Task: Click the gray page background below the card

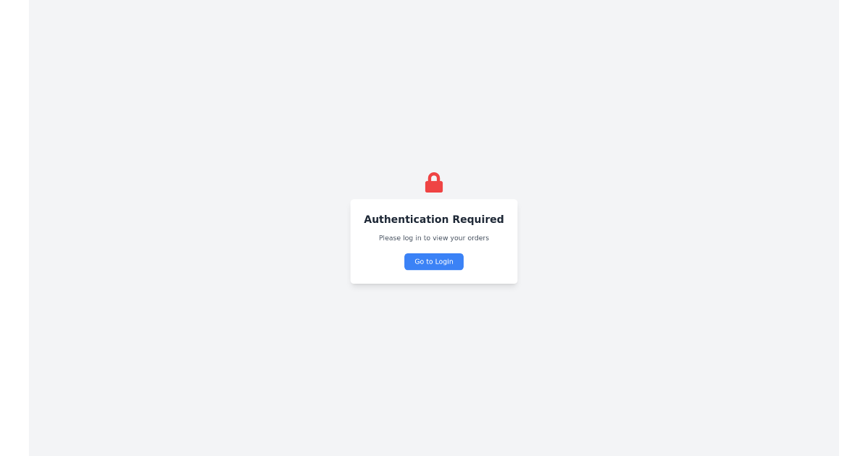Action: pos(434,369)
